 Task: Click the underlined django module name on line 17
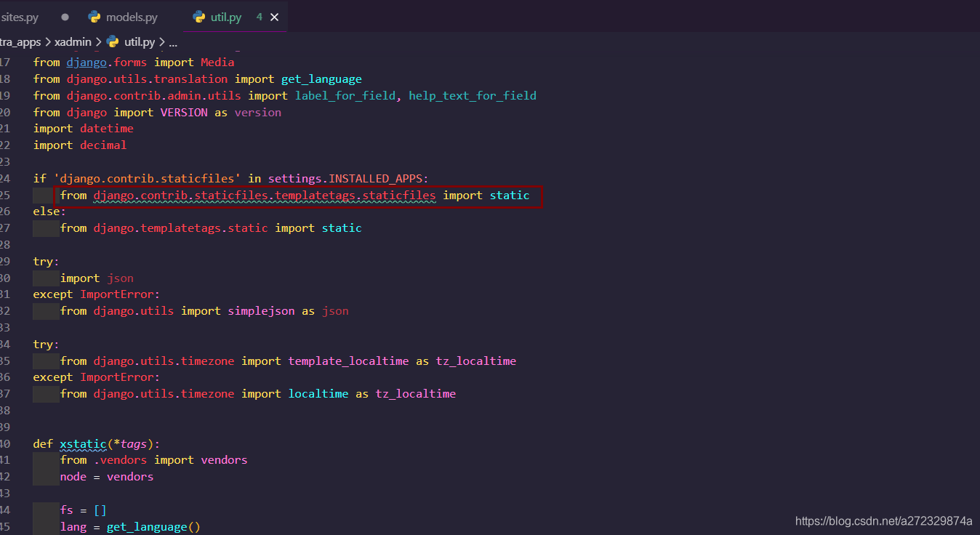click(x=86, y=62)
